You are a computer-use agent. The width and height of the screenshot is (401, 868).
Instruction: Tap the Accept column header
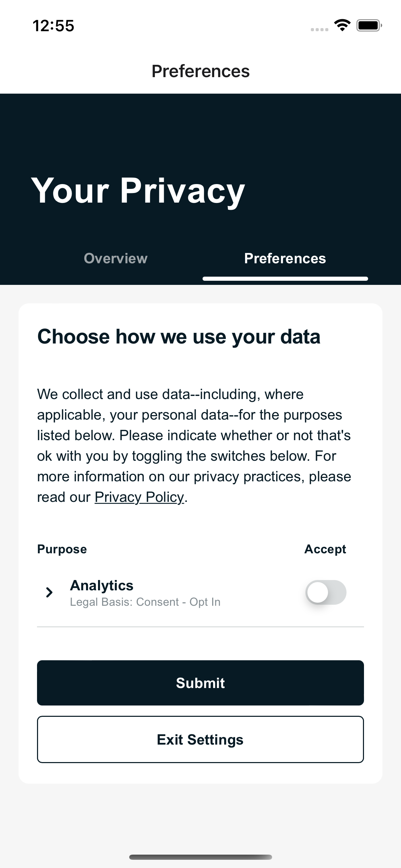pyautogui.click(x=325, y=549)
